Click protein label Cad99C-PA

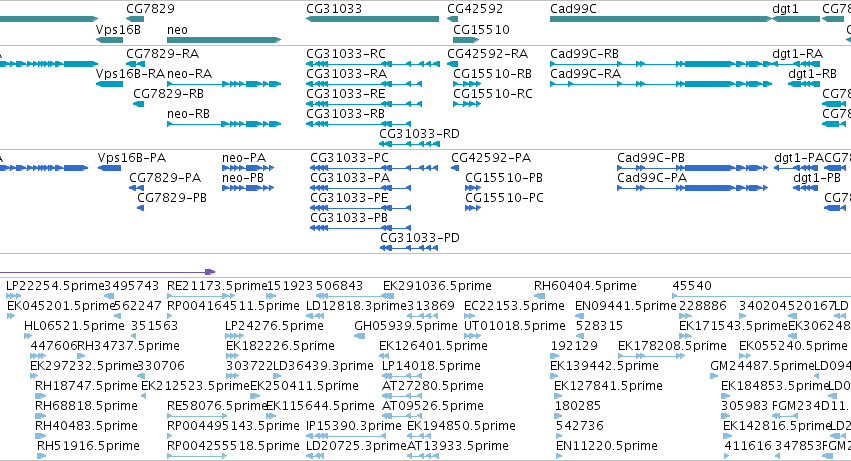(652, 178)
